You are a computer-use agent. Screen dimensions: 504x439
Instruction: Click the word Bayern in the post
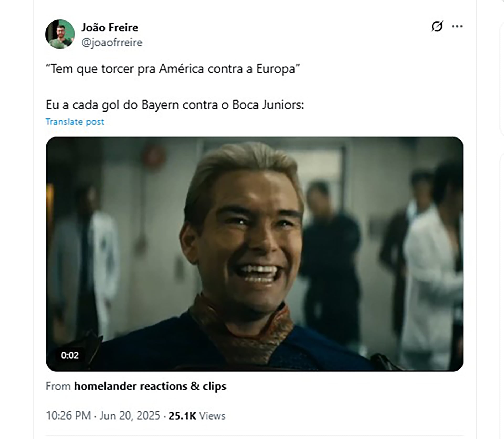coord(160,105)
